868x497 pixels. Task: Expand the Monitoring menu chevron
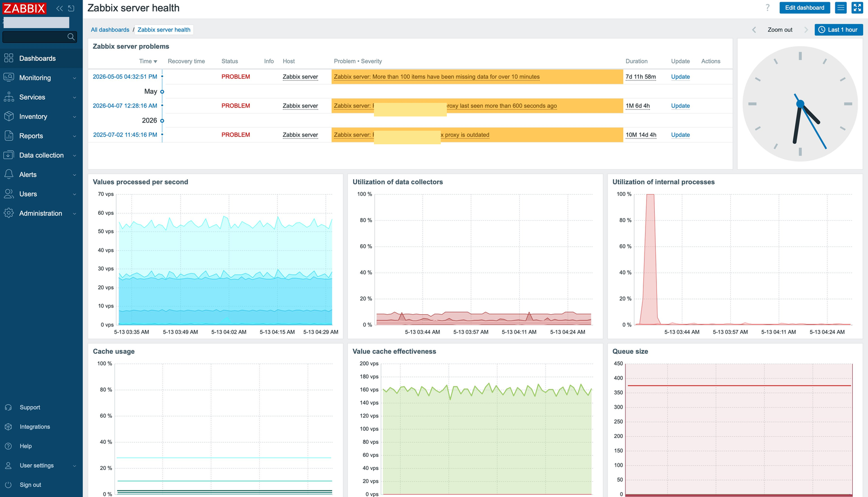[x=74, y=78]
